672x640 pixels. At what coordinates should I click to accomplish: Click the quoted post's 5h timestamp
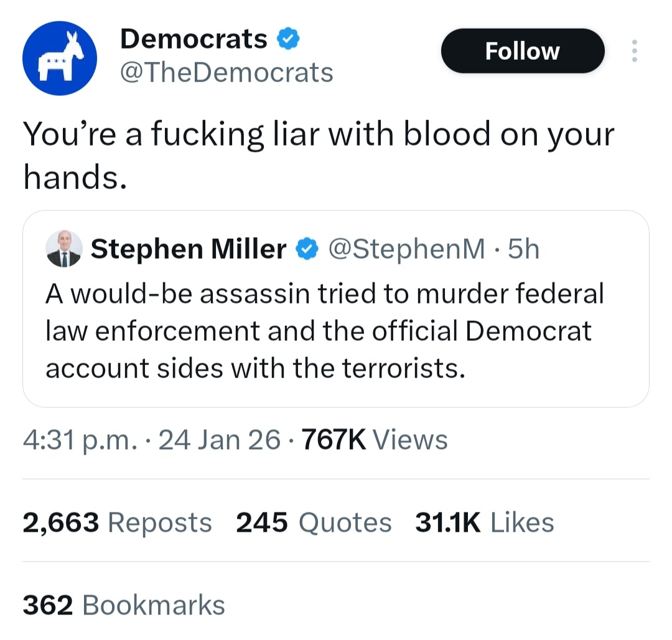(523, 249)
